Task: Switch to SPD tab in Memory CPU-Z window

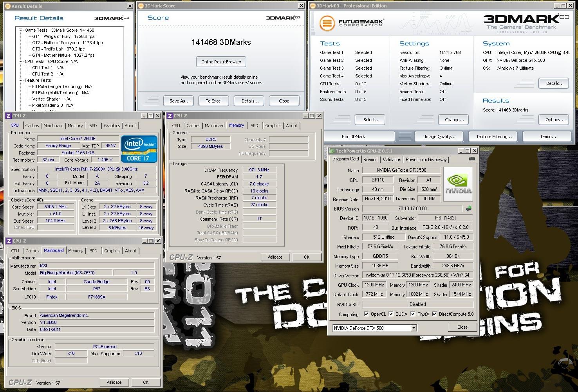Action: click(255, 126)
